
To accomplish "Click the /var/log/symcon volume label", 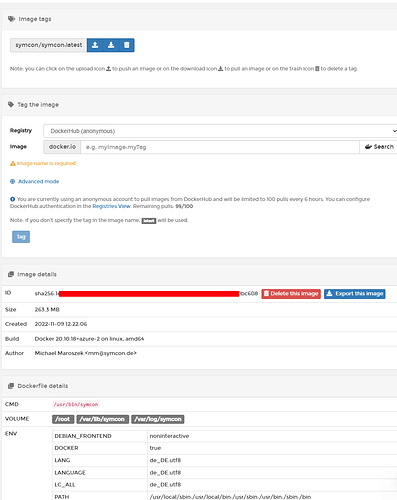I will pos(158,419).
